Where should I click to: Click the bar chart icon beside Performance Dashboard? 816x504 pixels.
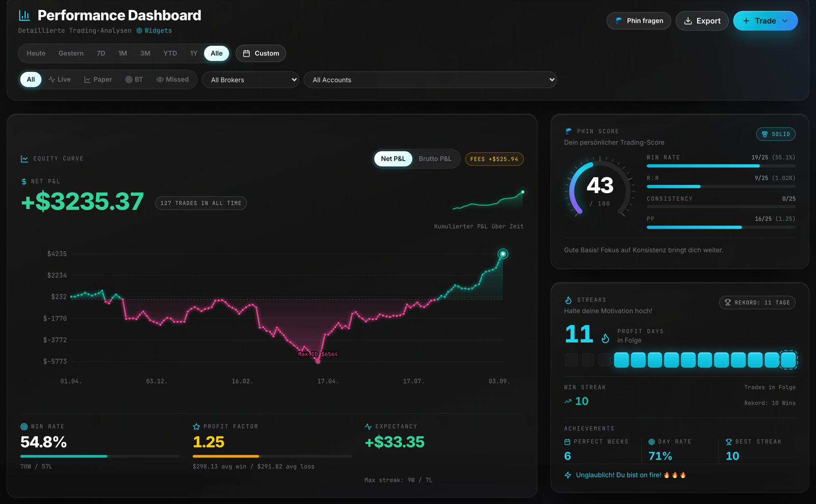tap(24, 15)
